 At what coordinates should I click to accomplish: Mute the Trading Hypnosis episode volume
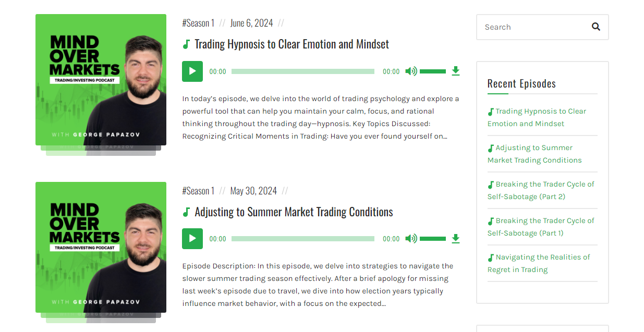pos(411,71)
